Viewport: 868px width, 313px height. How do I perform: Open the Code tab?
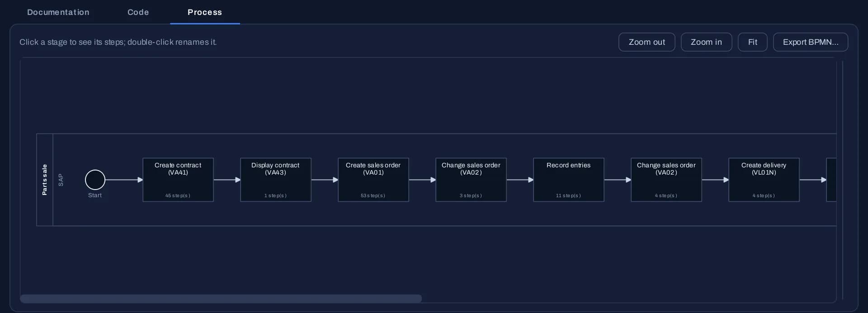tap(138, 12)
